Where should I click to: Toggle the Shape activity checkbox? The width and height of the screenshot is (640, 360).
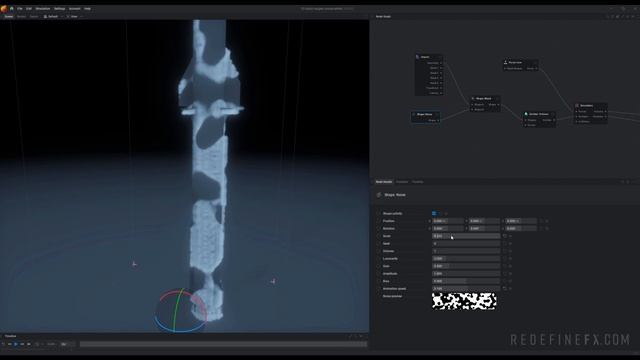click(x=434, y=213)
